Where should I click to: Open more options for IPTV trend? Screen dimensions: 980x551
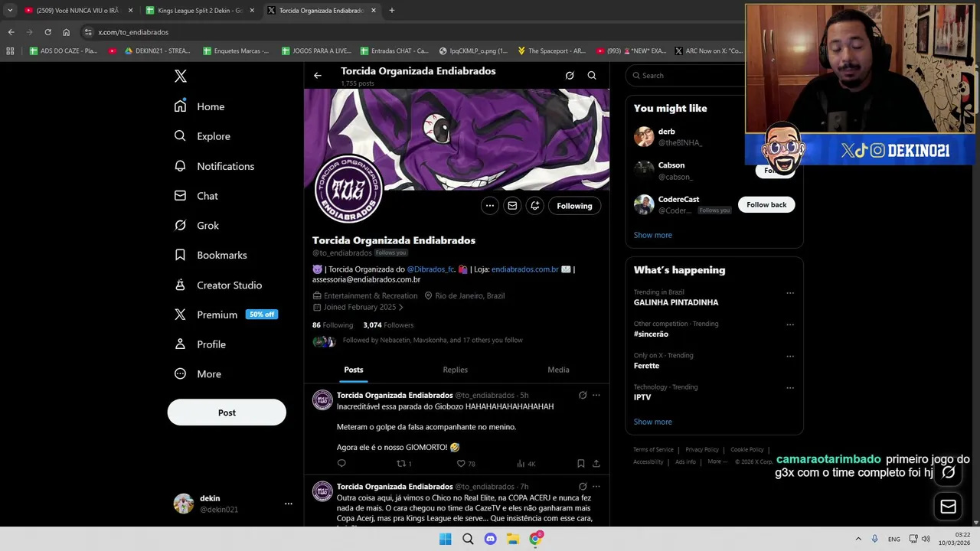pyautogui.click(x=790, y=388)
